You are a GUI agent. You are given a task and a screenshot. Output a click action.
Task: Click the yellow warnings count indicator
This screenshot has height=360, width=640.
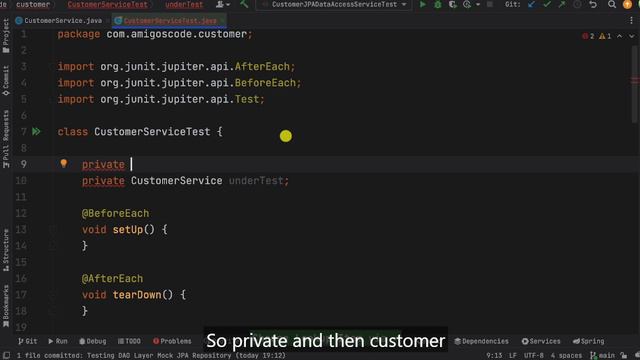(x=605, y=36)
